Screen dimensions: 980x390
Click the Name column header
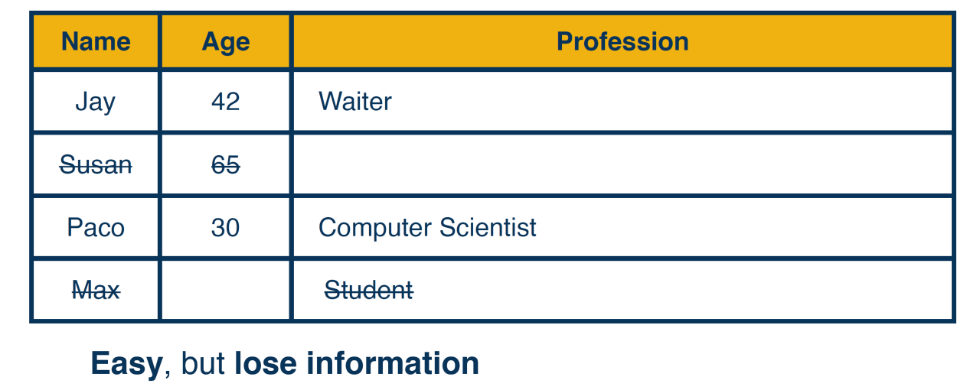[x=96, y=41]
